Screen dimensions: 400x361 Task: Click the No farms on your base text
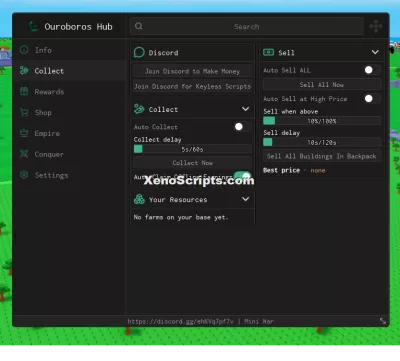click(181, 217)
